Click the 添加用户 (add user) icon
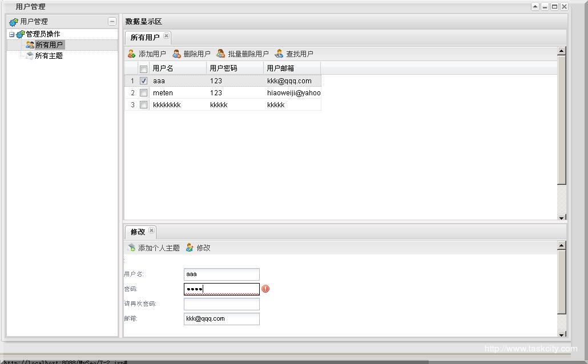This screenshot has width=588, height=364. (x=131, y=54)
